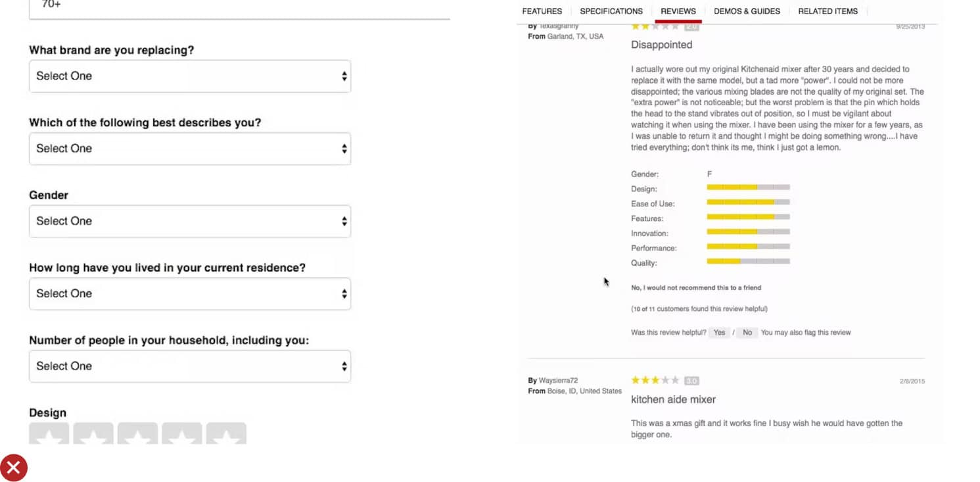Open the household people count dropdown
The height and width of the screenshot is (482, 980).
click(x=190, y=366)
